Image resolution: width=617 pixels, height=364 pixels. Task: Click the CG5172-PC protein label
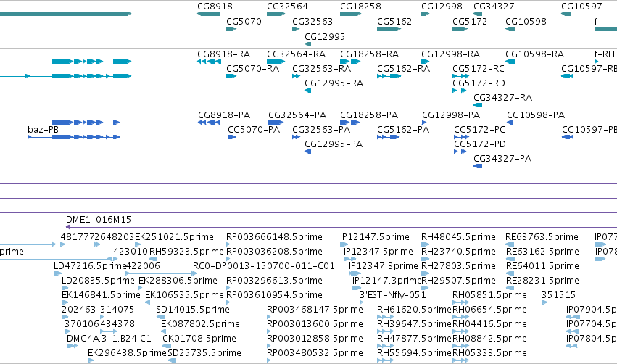480,130
